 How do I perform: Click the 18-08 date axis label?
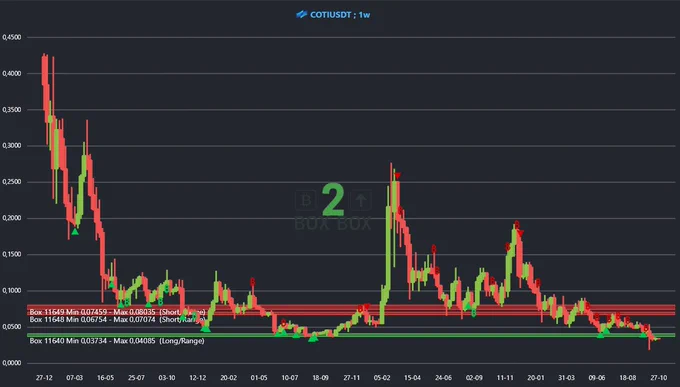pos(628,378)
